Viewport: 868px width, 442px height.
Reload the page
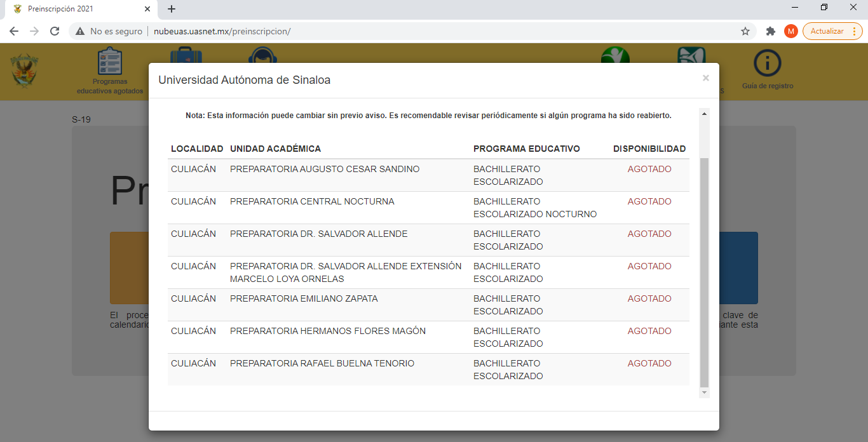pos(55,31)
